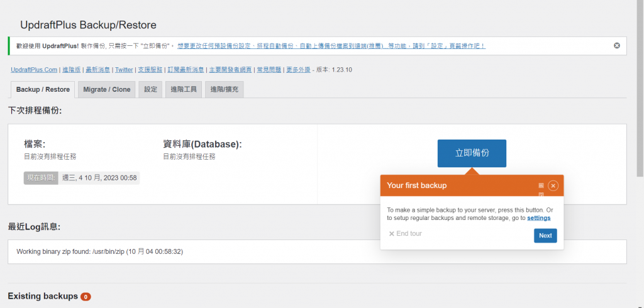Click the '最近Log訊息:' heading
Viewport: 644px width, 308px height.
tap(34, 227)
